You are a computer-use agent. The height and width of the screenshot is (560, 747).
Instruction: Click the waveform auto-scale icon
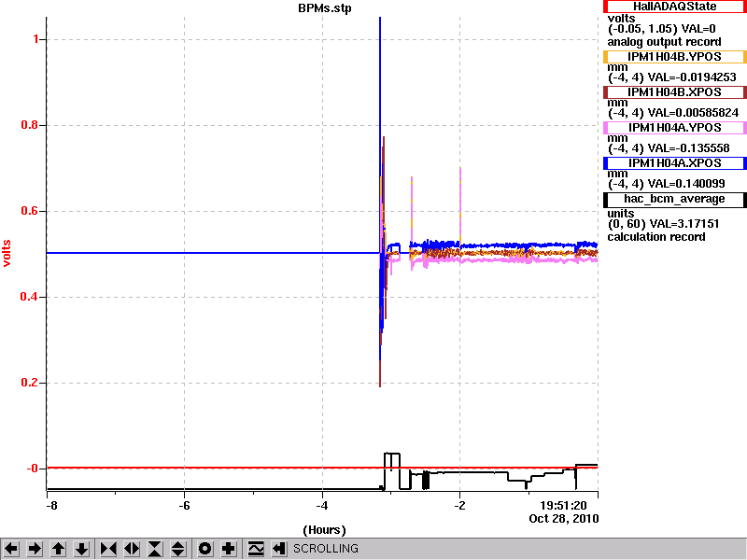click(256, 549)
